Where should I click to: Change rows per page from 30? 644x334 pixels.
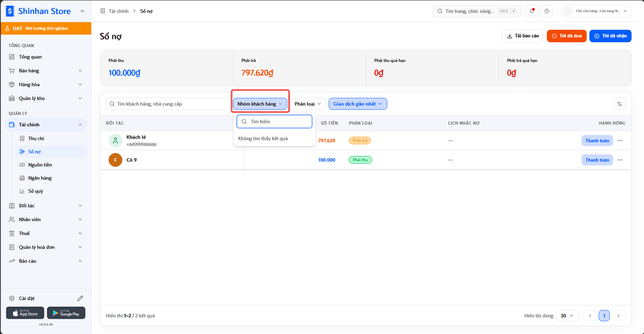(567, 316)
